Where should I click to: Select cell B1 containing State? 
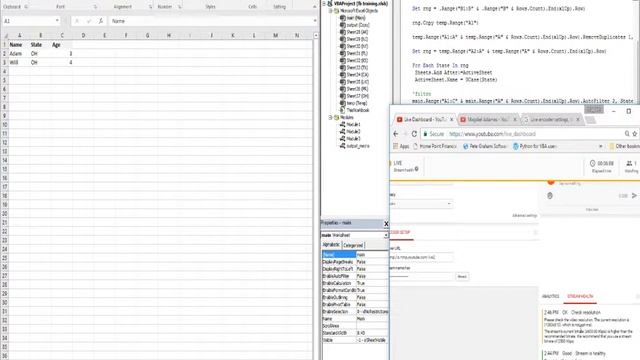click(x=40, y=44)
